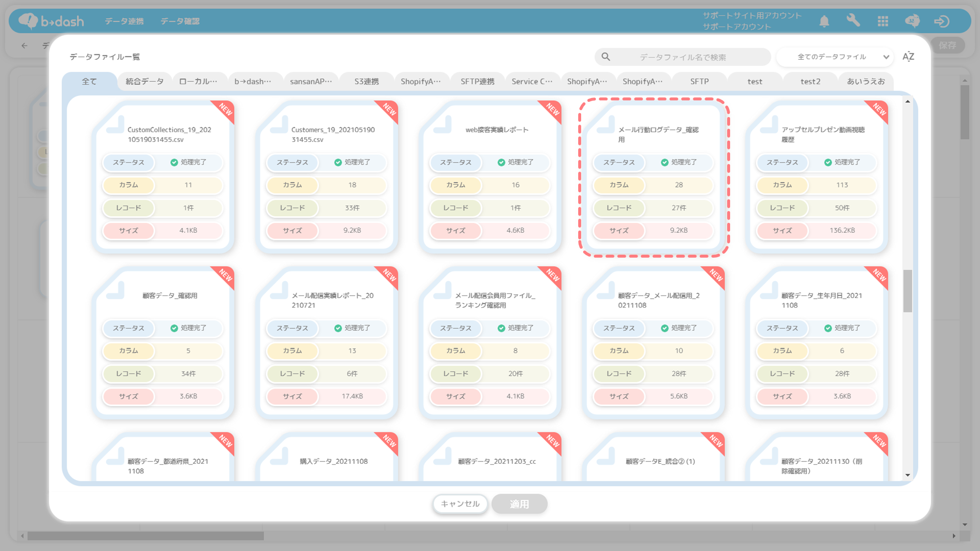Click the 保存 button behind dialog

point(947,46)
